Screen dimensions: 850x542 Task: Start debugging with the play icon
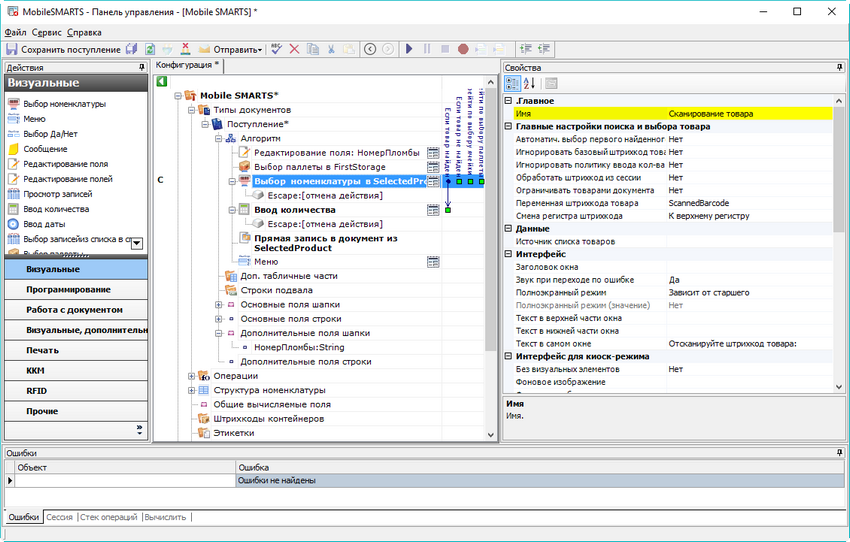click(x=409, y=49)
